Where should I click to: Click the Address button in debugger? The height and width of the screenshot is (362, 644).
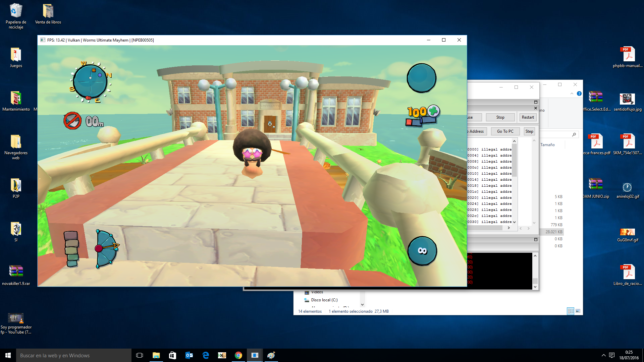[x=477, y=131]
